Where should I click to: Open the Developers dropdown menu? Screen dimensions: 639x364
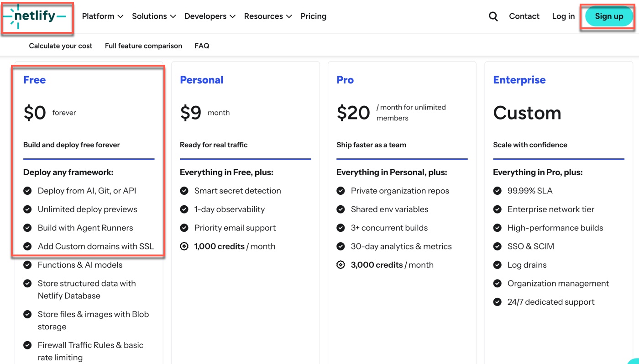[210, 16]
